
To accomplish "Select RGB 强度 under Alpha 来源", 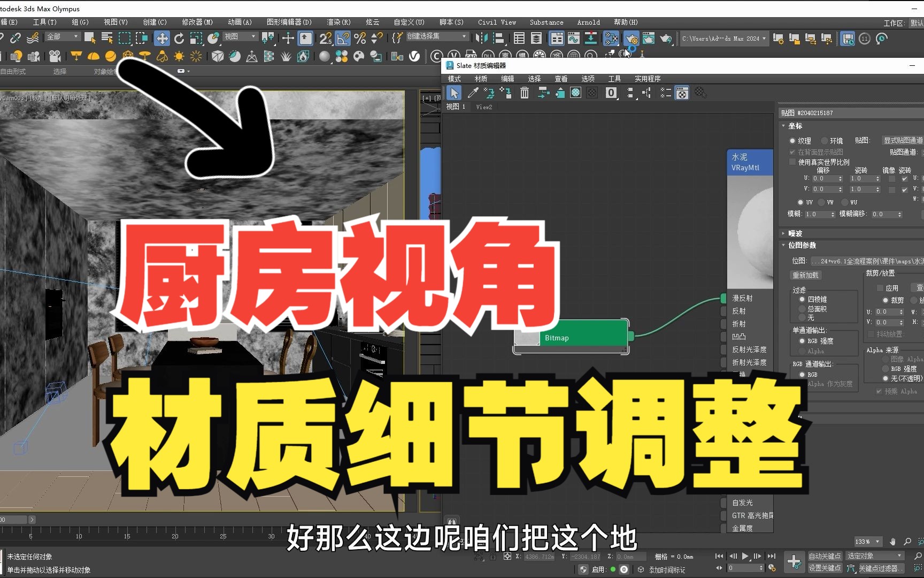I will [x=885, y=369].
